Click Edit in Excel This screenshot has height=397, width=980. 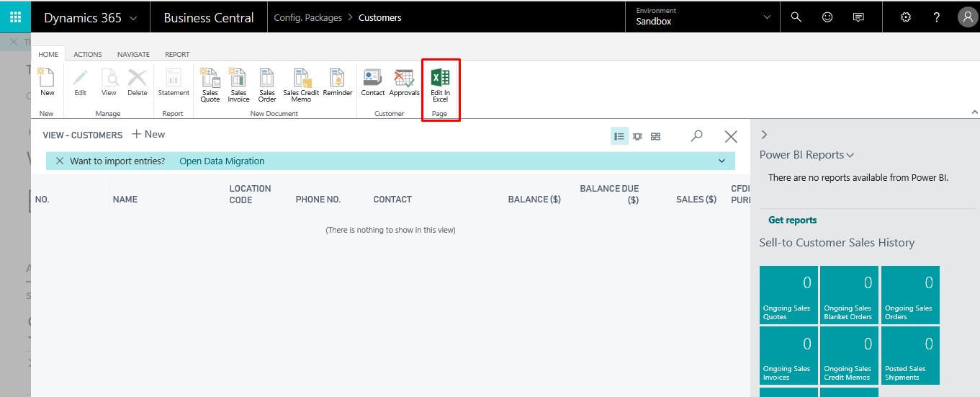[x=440, y=85]
